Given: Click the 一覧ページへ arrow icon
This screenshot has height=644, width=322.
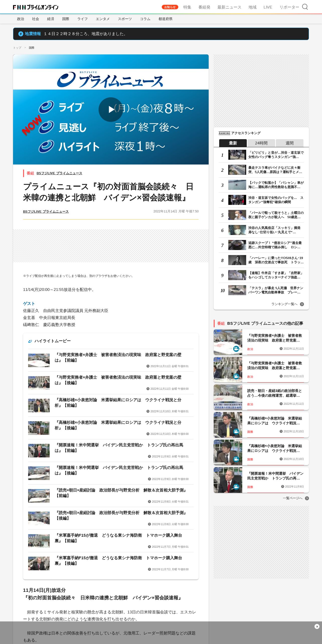Looking at the screenshot, I should coord(307,498).
